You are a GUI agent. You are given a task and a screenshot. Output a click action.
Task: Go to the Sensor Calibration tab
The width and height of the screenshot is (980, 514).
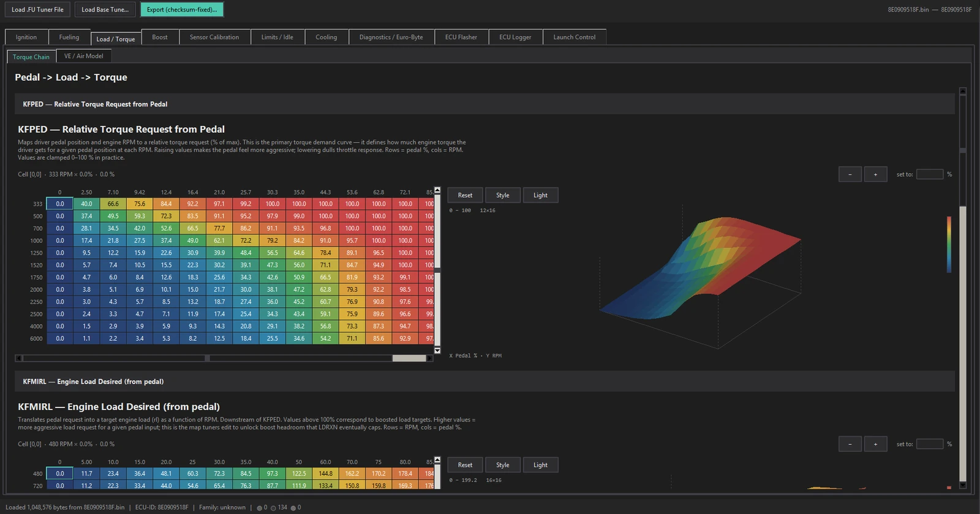[214, 37]
